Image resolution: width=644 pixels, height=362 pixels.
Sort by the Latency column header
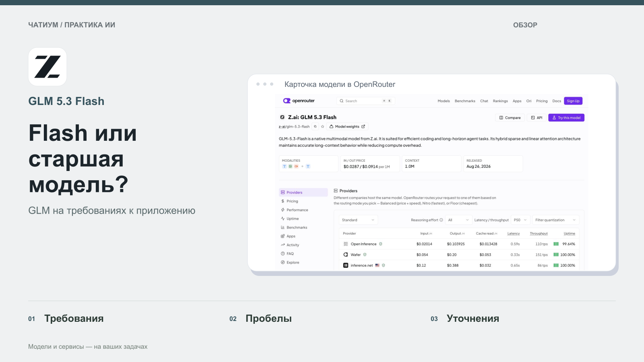click(x=513, y=233)
